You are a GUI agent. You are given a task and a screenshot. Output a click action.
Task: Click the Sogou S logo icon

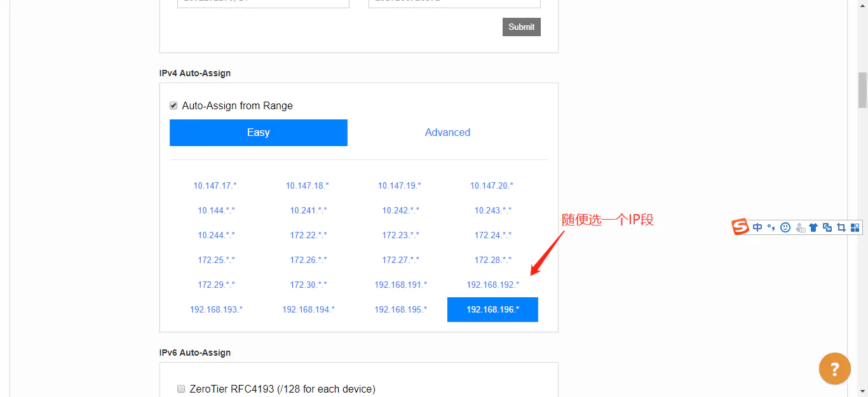pyautogui.click(x=740, y=227)
